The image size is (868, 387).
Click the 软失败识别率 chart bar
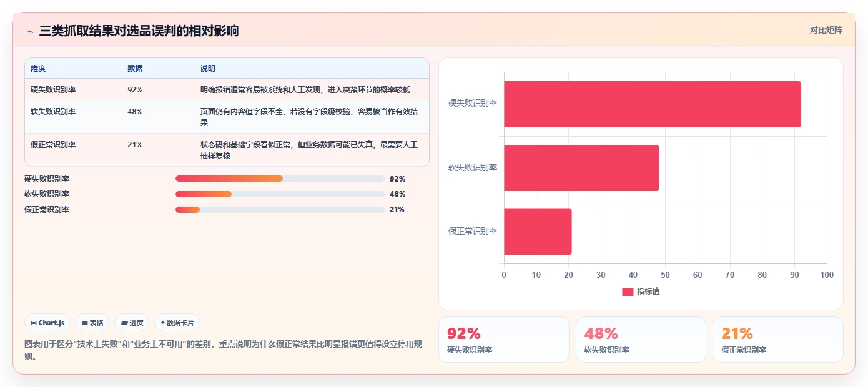click(x=581, y=168)
